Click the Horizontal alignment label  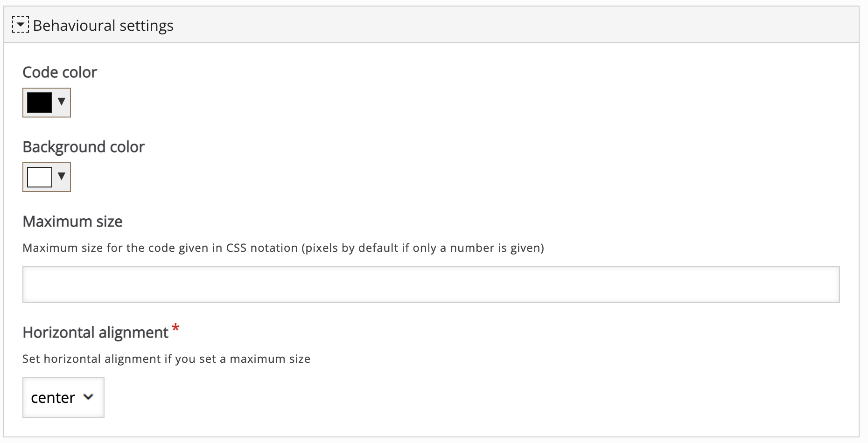(x=95, y=332)
